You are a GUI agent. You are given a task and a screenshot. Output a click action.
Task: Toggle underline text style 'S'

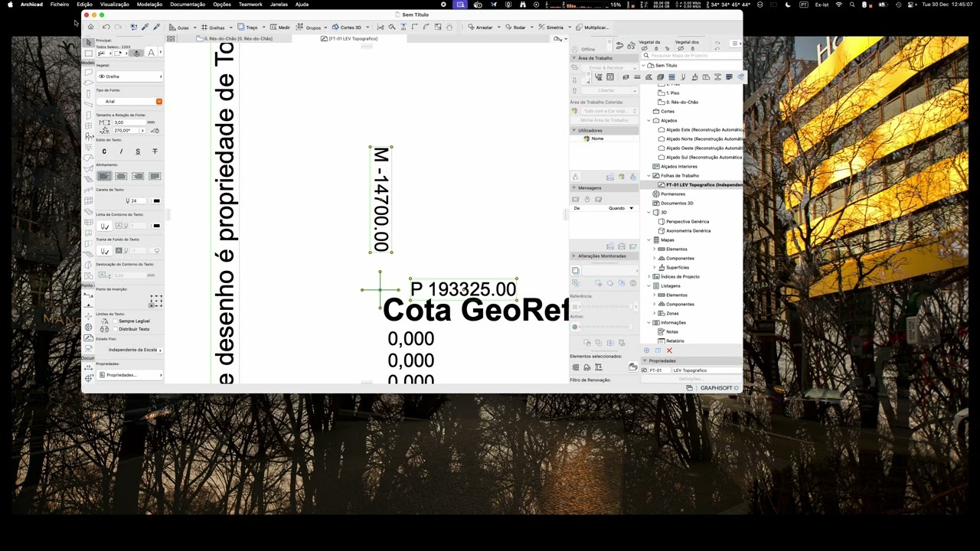coord(138,152)
